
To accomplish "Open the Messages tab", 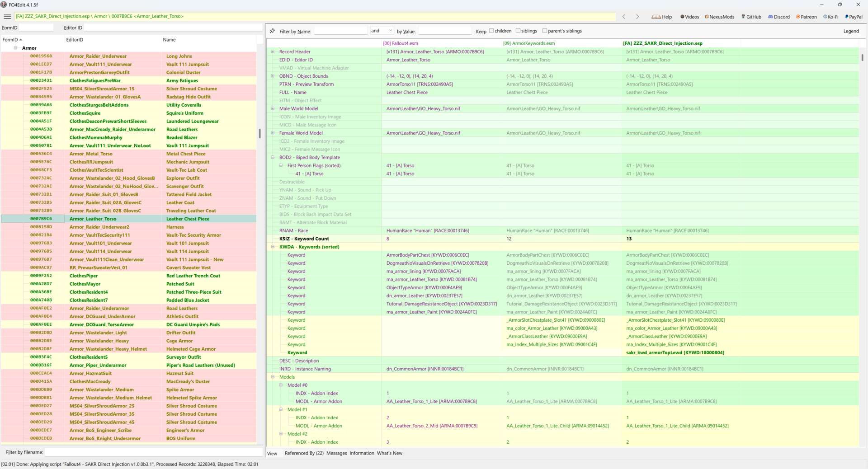I will point(336,453).
